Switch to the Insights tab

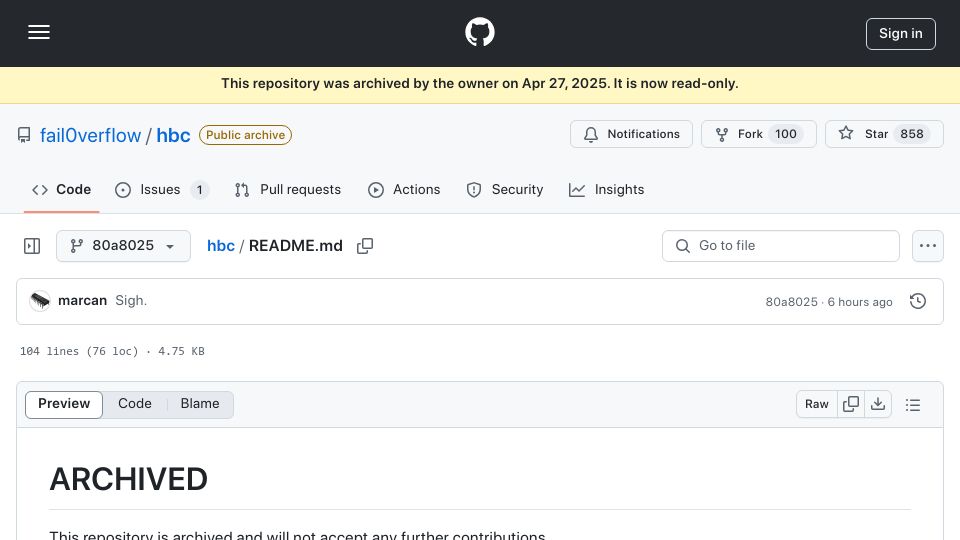(606, 190)
